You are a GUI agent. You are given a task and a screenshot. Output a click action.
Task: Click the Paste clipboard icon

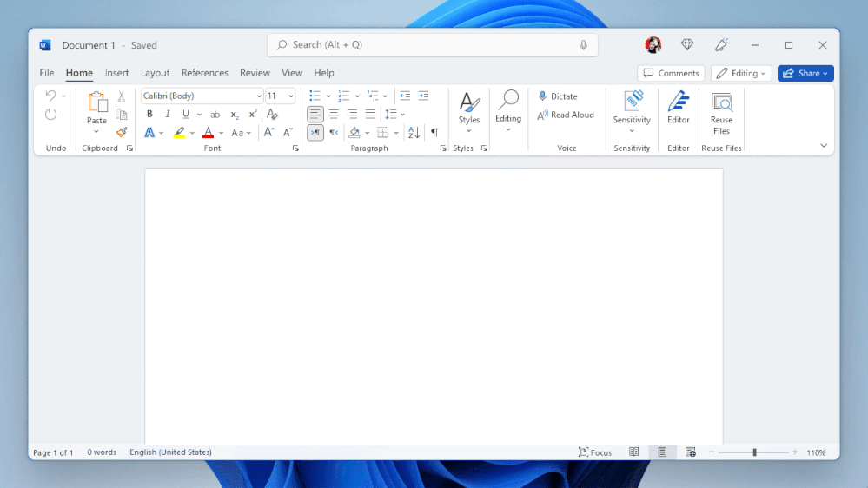(96, 102)
